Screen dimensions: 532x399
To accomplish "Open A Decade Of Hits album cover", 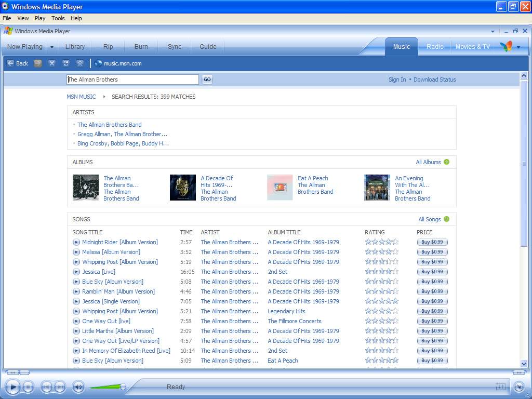I will coord(183,188).
